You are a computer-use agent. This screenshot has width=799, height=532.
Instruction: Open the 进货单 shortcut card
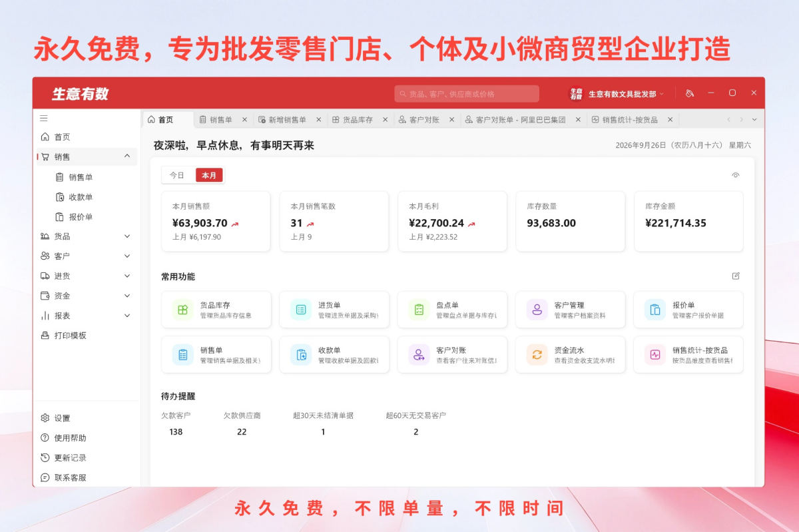(x=334, y=310)
